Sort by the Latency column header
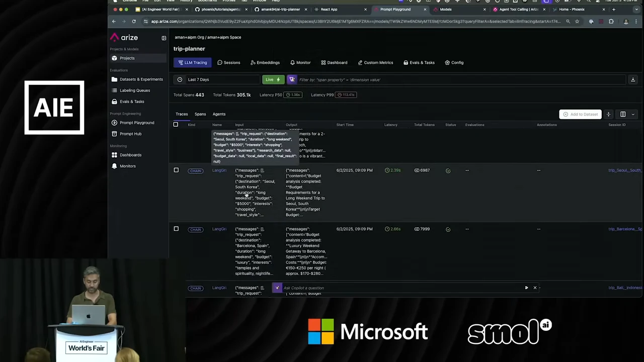 (391, 125)
